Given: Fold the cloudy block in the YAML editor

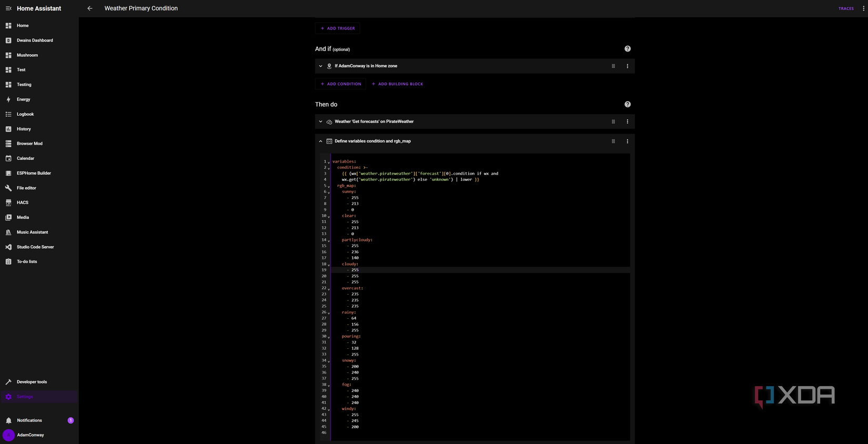Looking at the screenshot, I should (329, 265).
